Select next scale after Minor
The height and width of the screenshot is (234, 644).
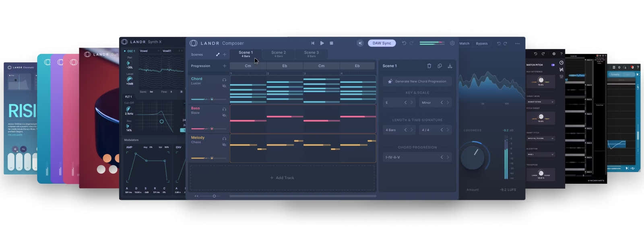tap(448, 103)
